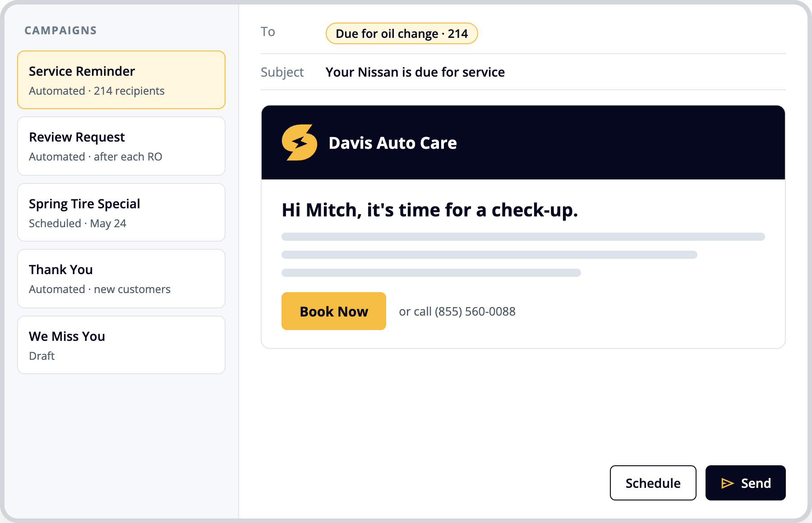The height and width of the screenshot is (523, 812).
Task: Click the paper plane icon on Send
Action: tap(727, 483)
